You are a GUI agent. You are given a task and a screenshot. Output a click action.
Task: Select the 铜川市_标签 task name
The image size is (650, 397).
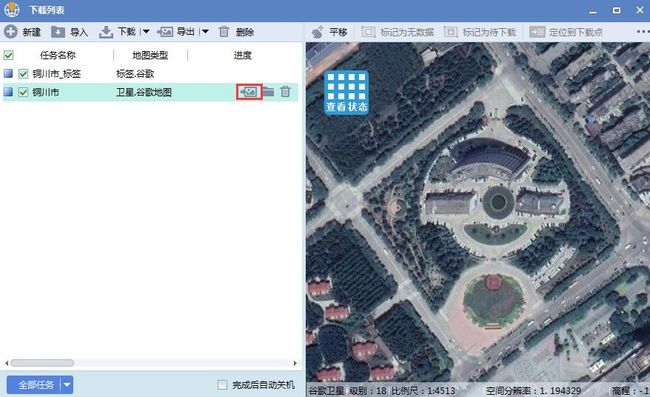[x=56, y=74]
